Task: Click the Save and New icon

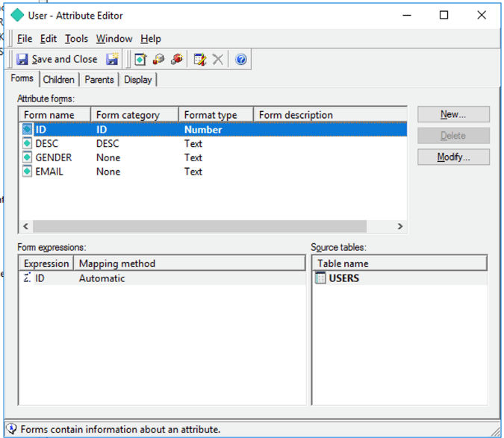Action: [112, 59]
